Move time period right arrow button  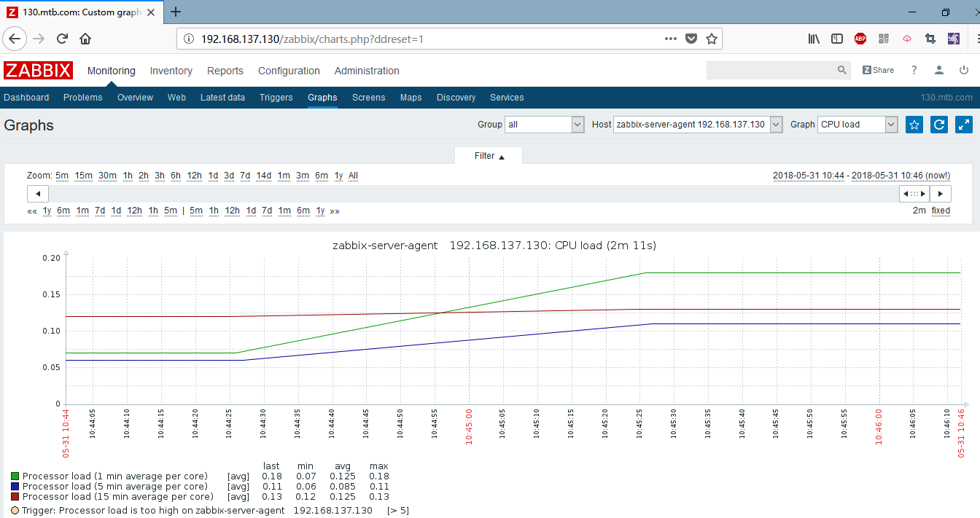pos(941,194)
